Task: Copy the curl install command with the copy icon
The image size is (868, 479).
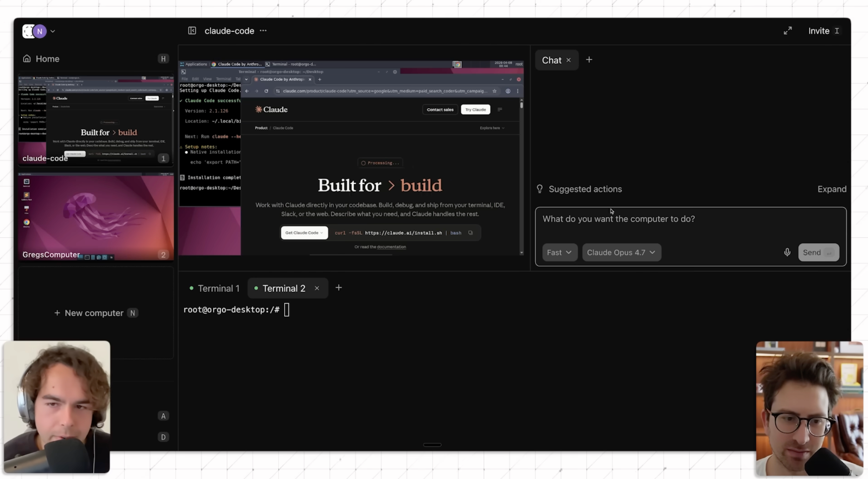Action: (x=470, y=233)
